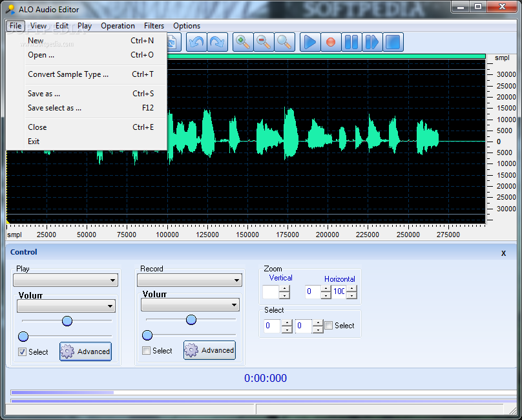Screen dimensions: 522x420
Task: Enable the Select checkbox in Record group
Action: 147,351
